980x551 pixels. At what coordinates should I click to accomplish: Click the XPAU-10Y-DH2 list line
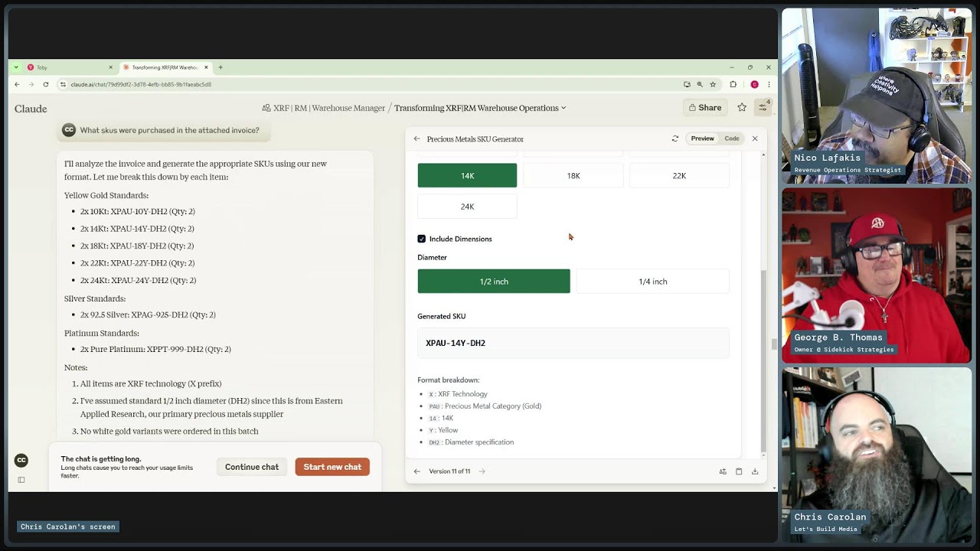tap(138, 211)
